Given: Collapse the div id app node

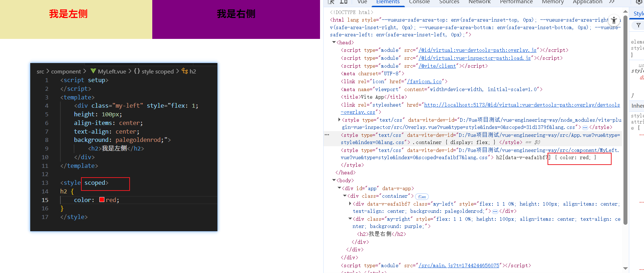Looking at the screenshot, I should tap(339, 188).
